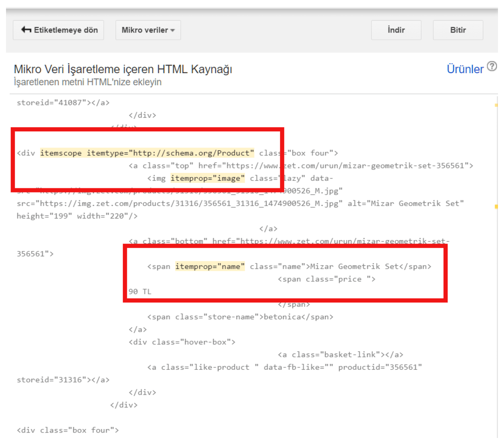This screenshot has height=447, width=504.
Task: Click the hover-box div code line
Action: 182,342
